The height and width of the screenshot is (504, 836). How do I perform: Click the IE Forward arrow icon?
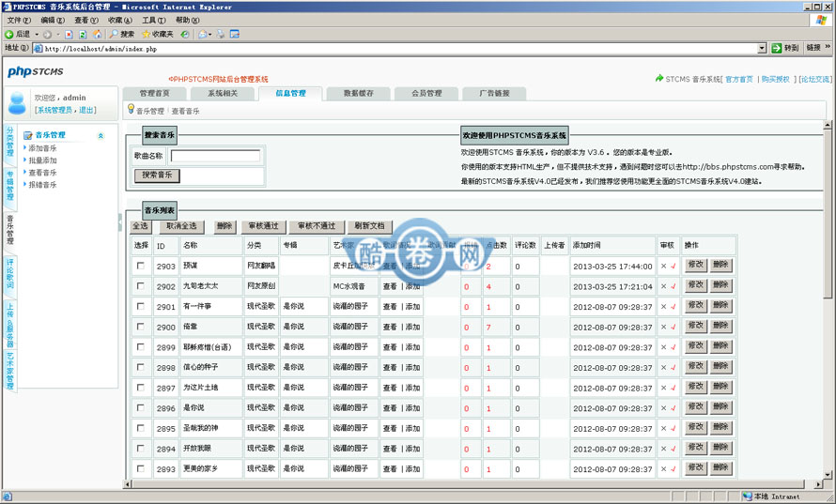tap(48, 34)
